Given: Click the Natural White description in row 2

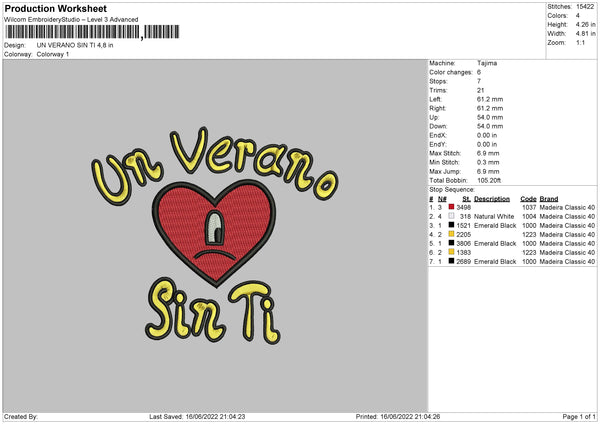Looking at the screenshot, I should pos(494,216).
